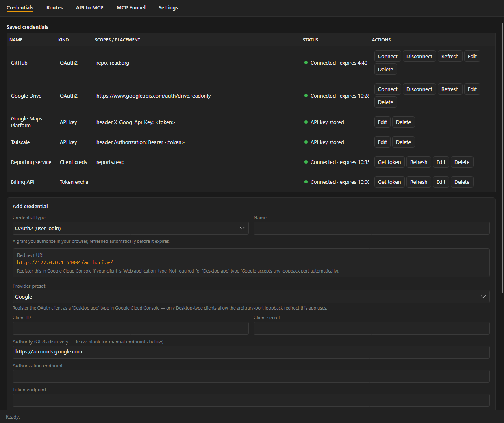This screenshot has height=423, width=504.
Task: Switch to the Routes tab
Action: (54, 8)
